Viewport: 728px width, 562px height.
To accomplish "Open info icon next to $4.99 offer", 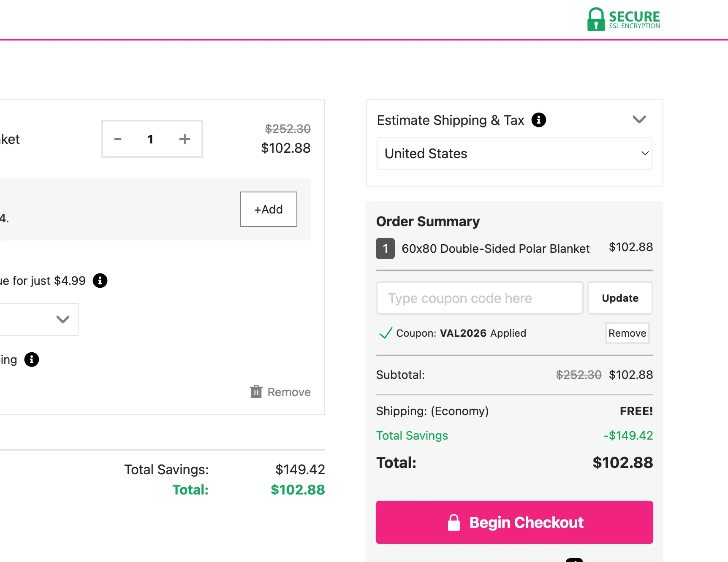I will coord(100,281).
